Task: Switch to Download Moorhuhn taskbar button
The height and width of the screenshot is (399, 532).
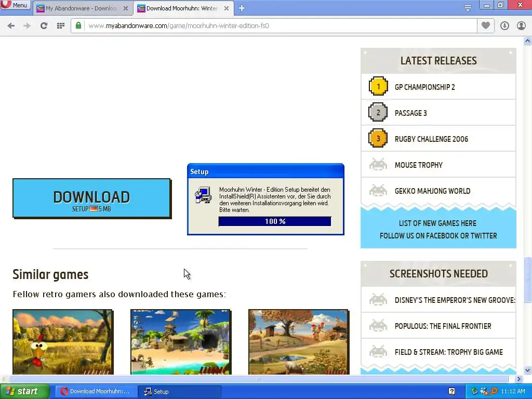Action: (96, 392)
